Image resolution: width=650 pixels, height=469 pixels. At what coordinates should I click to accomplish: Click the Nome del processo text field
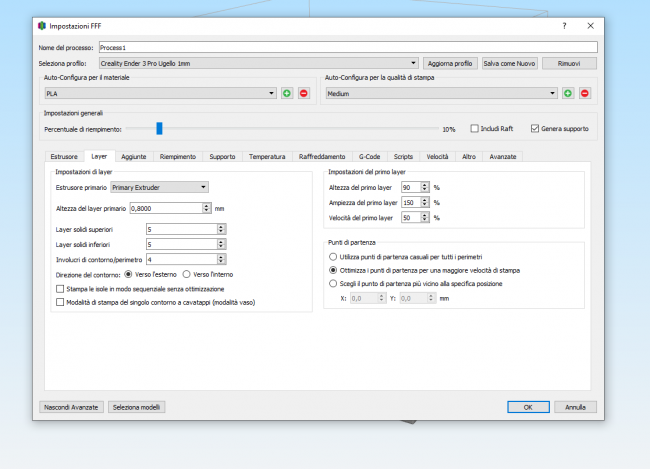tap(347, 47)
